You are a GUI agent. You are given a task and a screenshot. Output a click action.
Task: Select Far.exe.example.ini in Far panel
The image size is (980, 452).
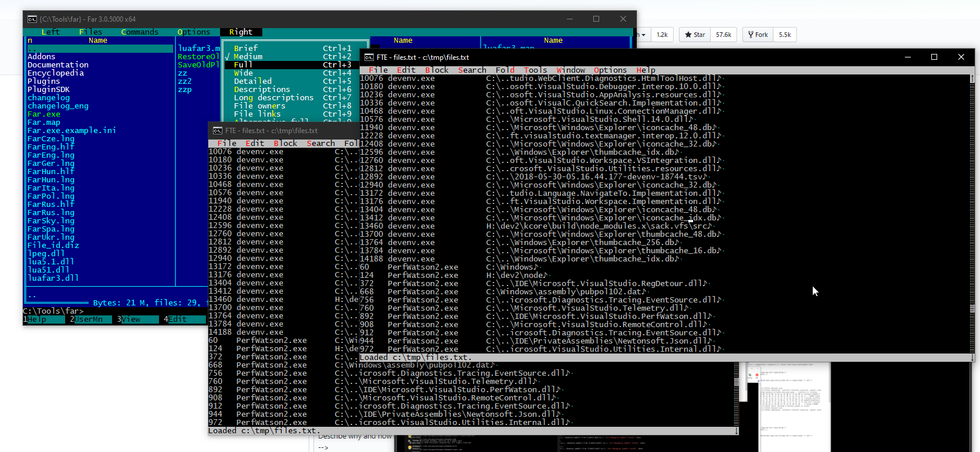tap(72, 131)
